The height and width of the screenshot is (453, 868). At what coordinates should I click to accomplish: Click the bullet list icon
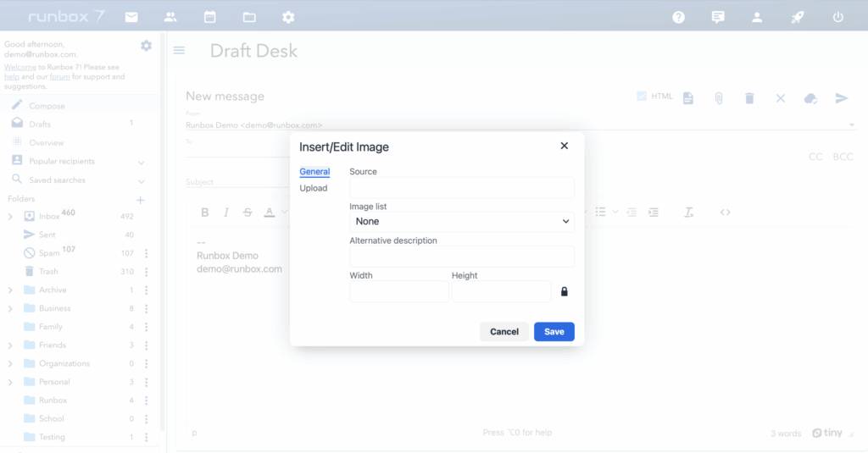click(601, 212)
